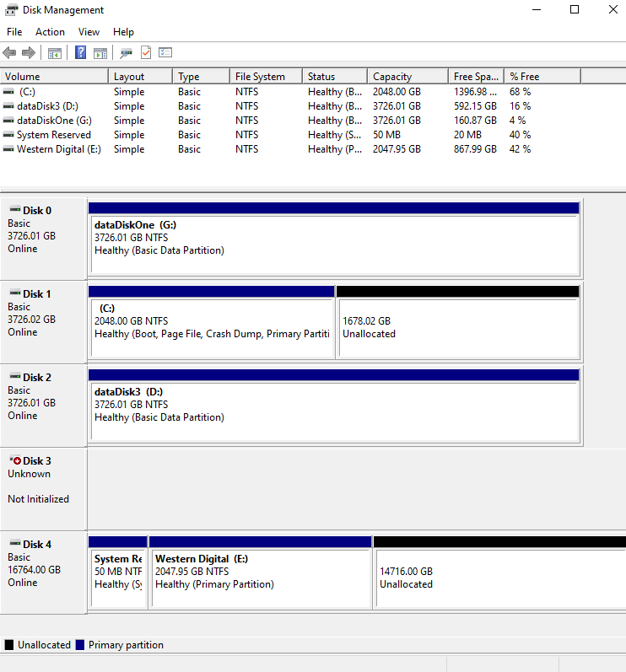Select the Disk 2 label panel
Screen dimensions: 626x672
coord(44,406)
